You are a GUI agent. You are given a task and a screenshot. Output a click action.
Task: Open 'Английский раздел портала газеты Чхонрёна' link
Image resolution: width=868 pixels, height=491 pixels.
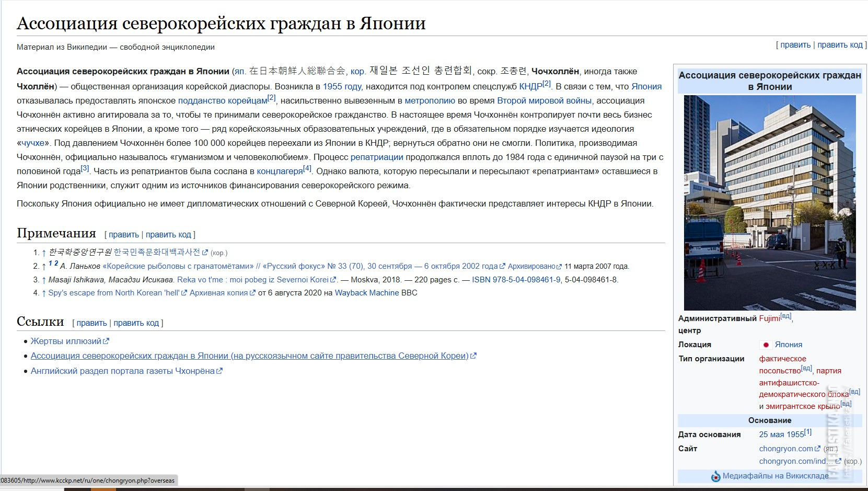pos(126,371)
